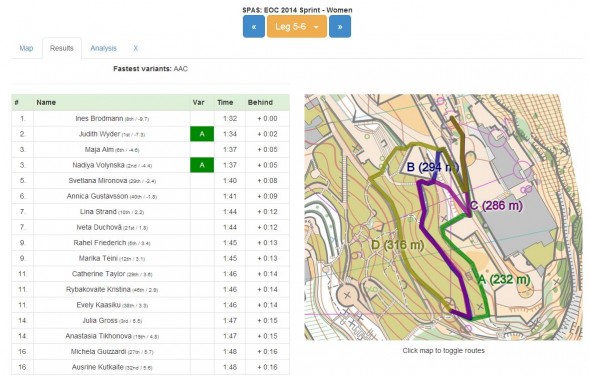This screenshot has width=589, height=375.
Task: Toggle Judith Wyder's green A variant badge
Action: point(202,134)
